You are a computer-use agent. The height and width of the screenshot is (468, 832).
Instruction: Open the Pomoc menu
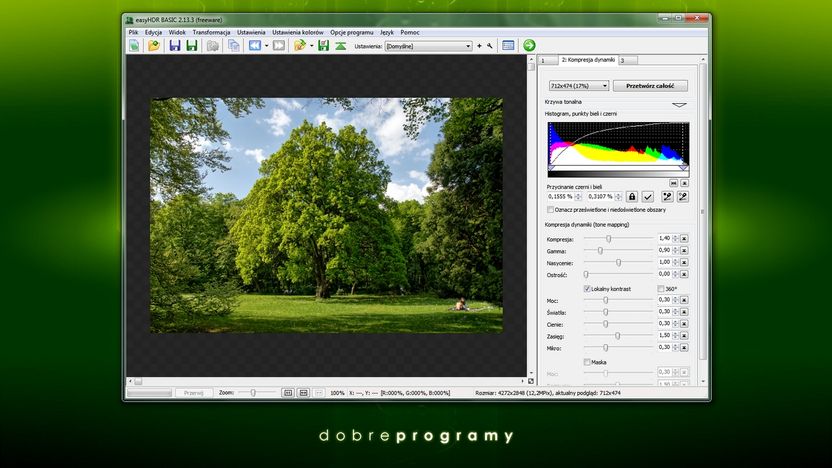(x=410, y=32)
